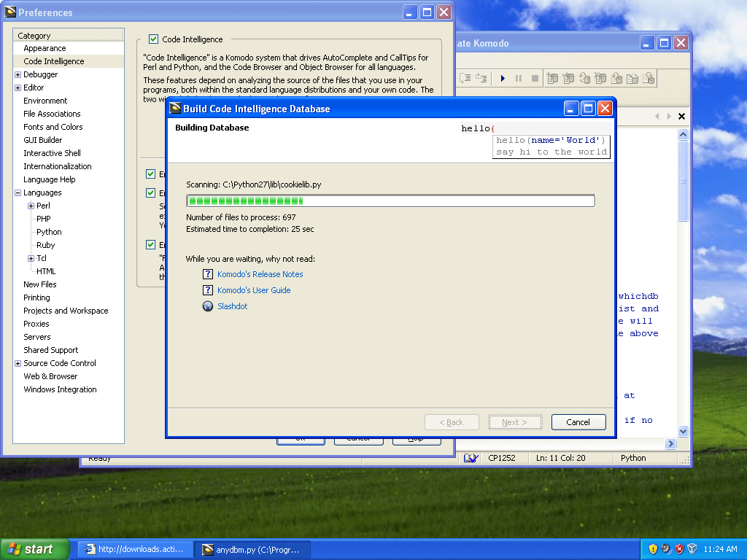
Task: Click the 11:24 AM clock in the tray
Action: (720, 549)
